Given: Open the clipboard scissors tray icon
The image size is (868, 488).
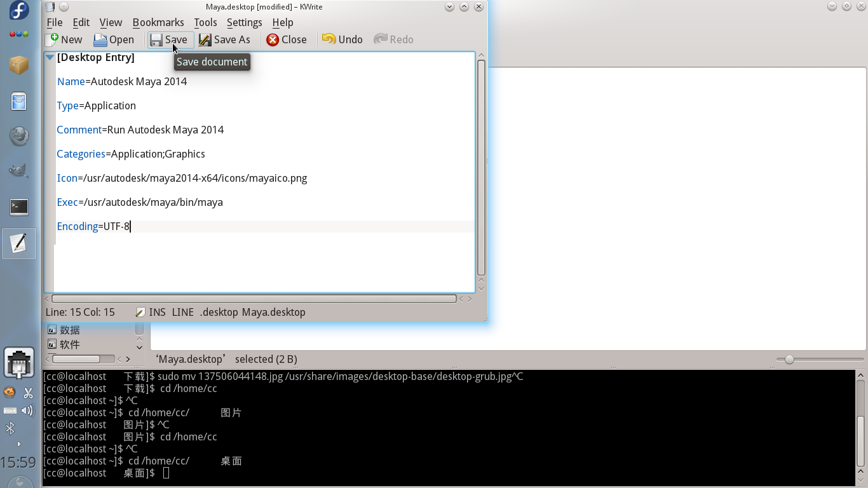Looking at the screenshot, I should click(x=28, y=393).
